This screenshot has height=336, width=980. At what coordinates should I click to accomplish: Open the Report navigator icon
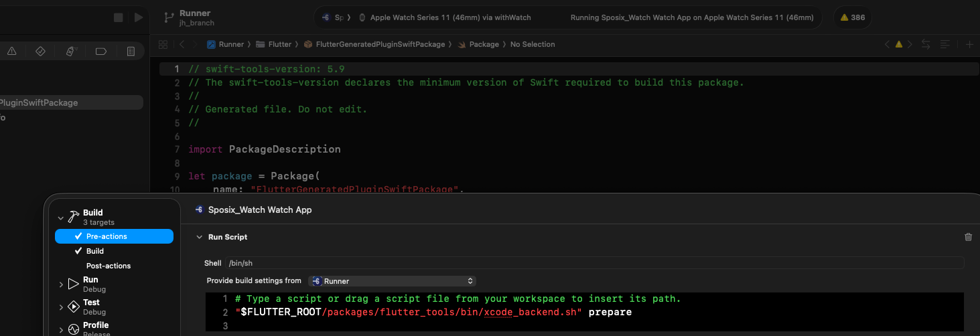[131, 52]
